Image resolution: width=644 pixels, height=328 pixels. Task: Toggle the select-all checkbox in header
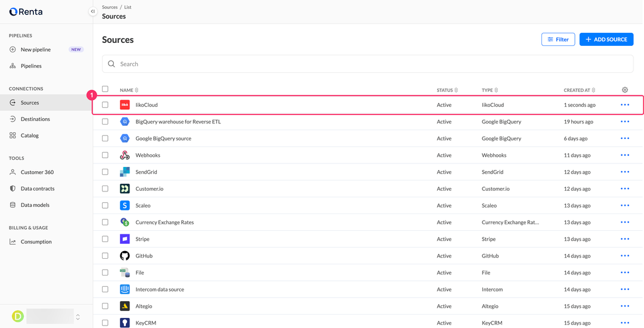point(105,89)
